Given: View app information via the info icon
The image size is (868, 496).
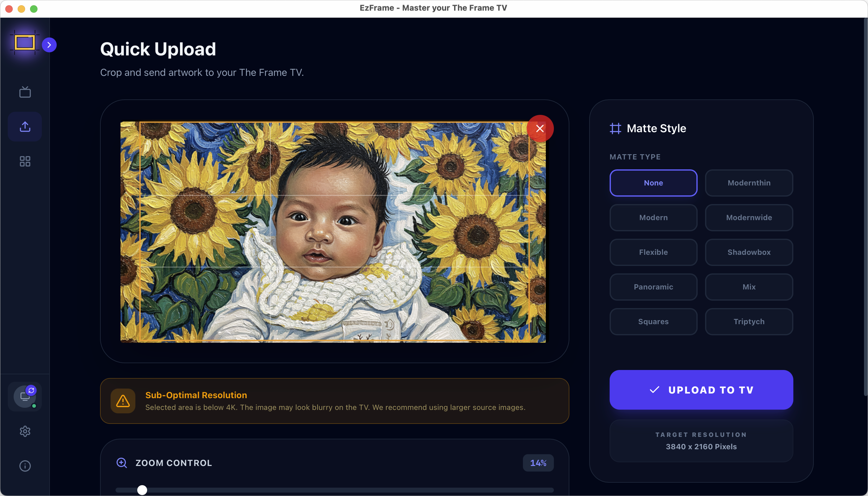Looking at the screenshot, I should tap(25, 466).
